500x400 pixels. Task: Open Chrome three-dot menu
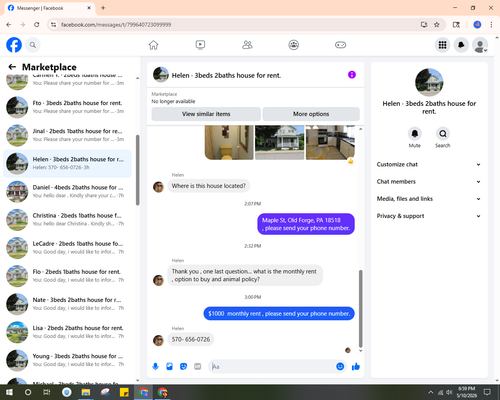[491, 25]
